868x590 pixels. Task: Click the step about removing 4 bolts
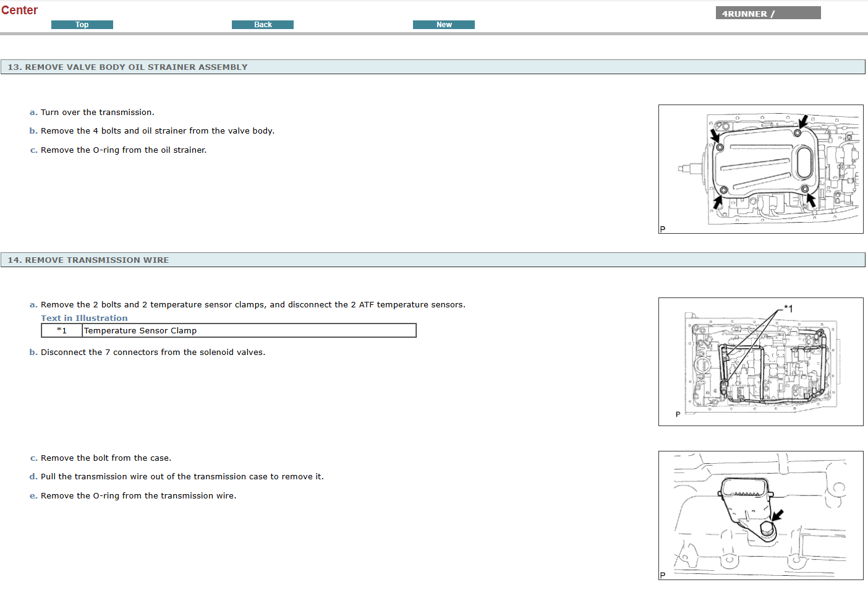click(157, 131)
